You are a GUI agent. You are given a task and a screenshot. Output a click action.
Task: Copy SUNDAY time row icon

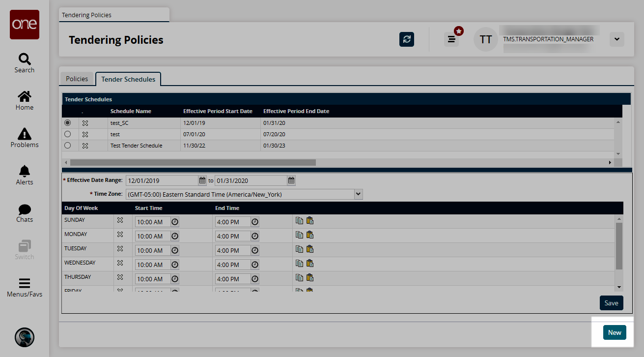299,221
